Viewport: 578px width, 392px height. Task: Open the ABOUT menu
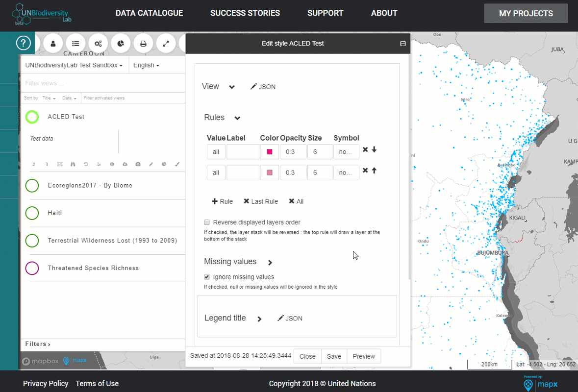[384, 13]
